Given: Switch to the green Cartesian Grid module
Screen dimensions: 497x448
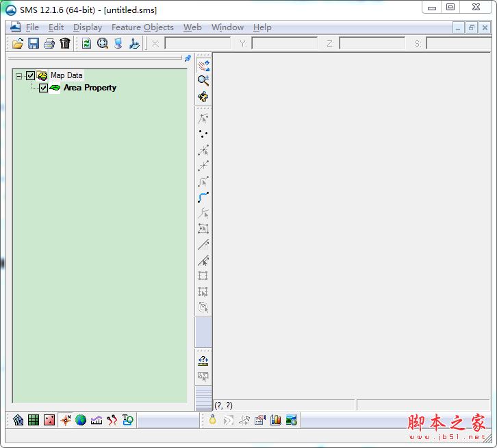Looking at the screenshot, I should pyautogui.click(x=34, y=420).
